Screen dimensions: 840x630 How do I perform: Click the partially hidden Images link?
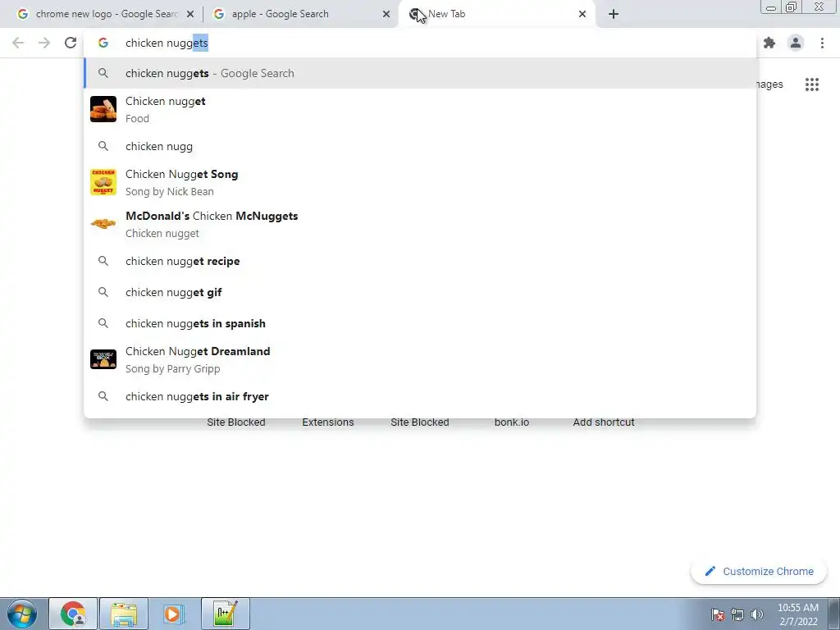tap(769, 84)
